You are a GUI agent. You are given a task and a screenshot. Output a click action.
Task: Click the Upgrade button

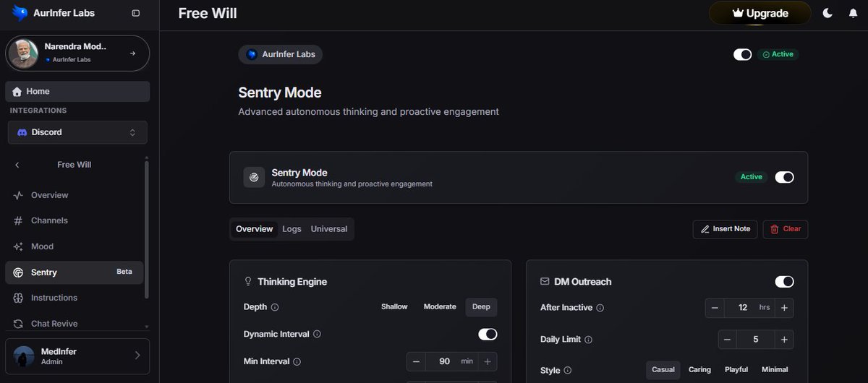coord(759,13)
